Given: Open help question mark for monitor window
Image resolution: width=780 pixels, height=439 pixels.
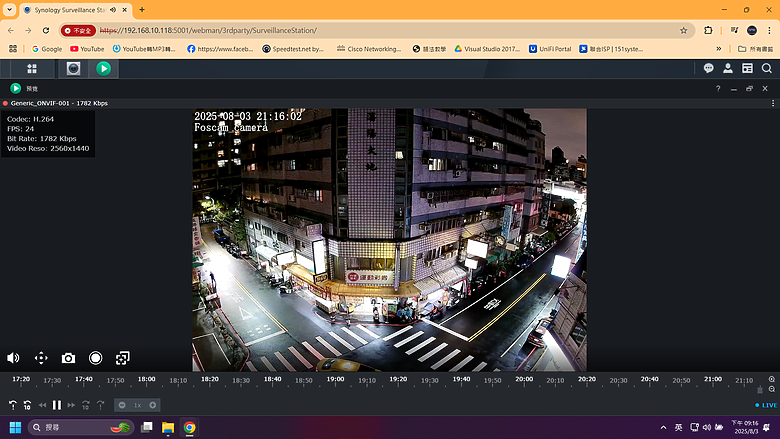Looking at the screenshot, I should (x=718, y=88).
